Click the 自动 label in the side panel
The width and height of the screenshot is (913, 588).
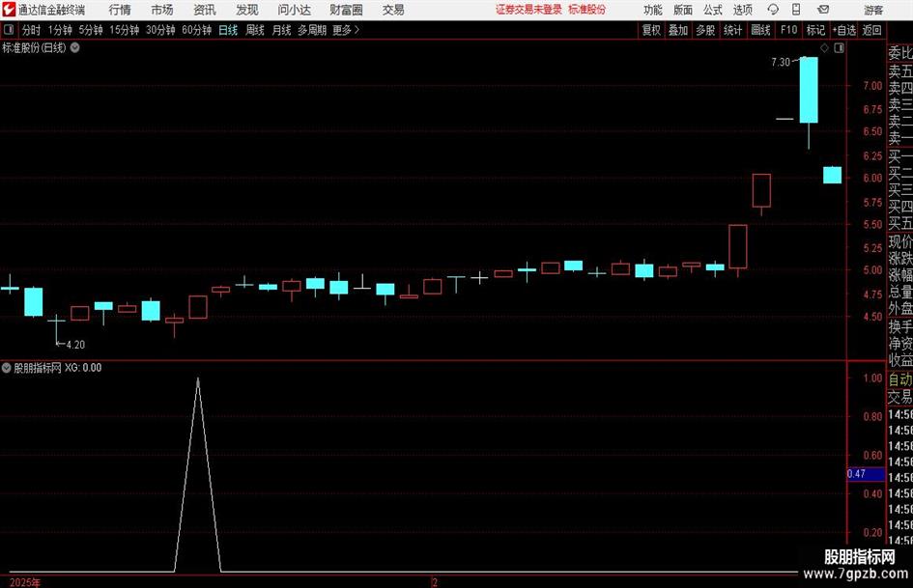(x=900, y=379)
